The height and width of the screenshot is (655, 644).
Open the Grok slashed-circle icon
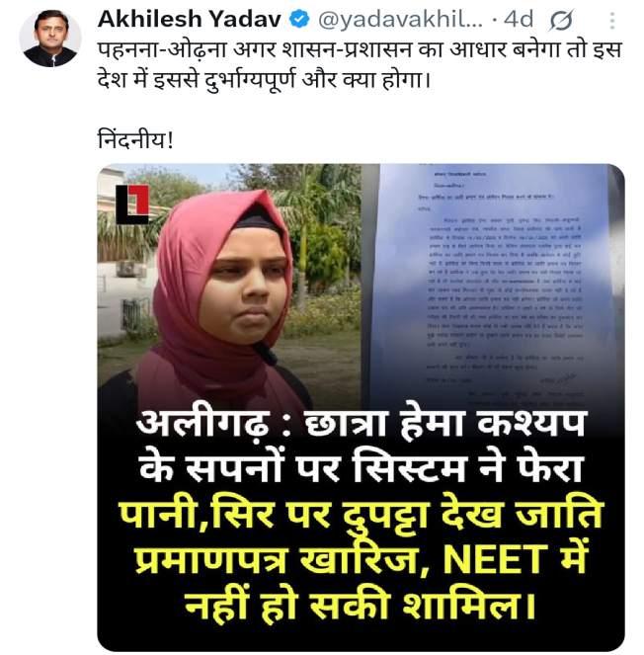point(561,20)
